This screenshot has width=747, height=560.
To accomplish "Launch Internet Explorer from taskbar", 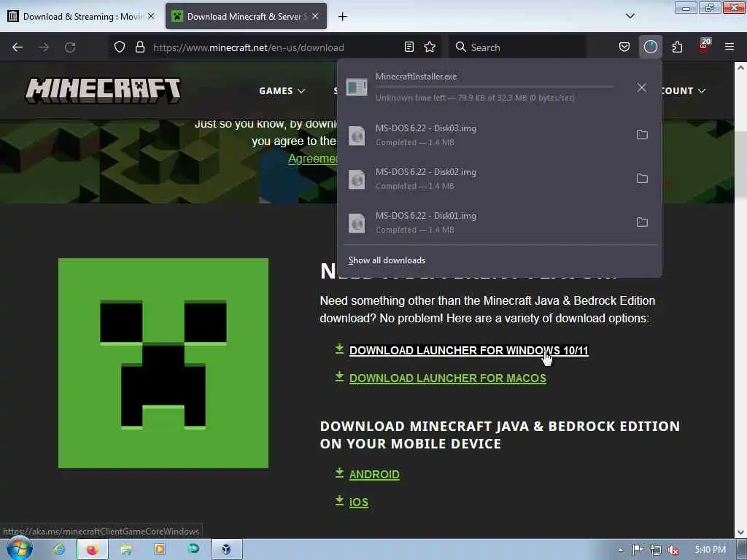I will (59, 550).
